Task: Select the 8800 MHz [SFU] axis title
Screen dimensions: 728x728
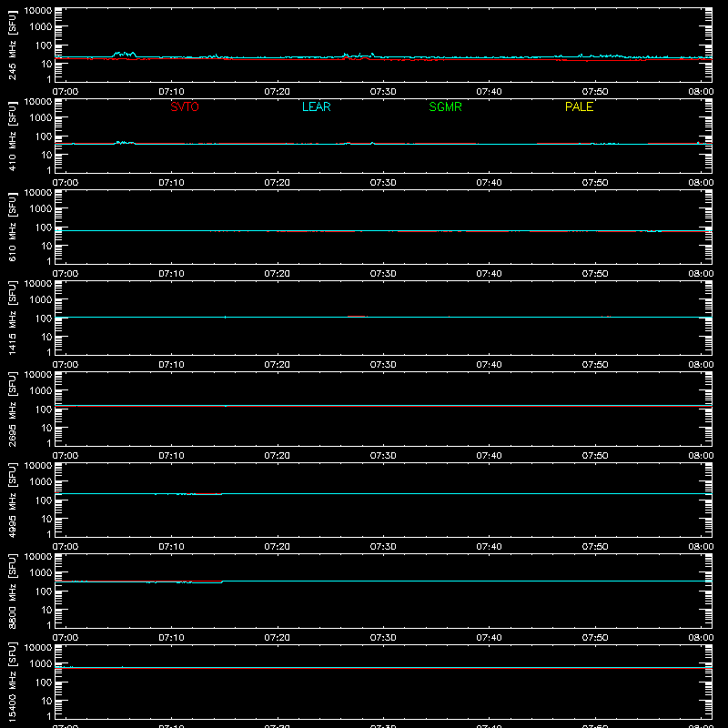Action: (12, 591)
